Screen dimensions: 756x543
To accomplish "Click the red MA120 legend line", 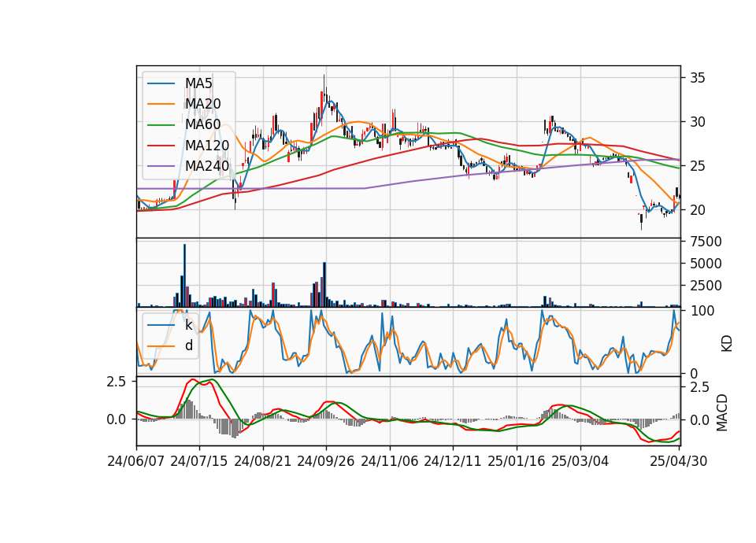I will click(x=161, y=145).
